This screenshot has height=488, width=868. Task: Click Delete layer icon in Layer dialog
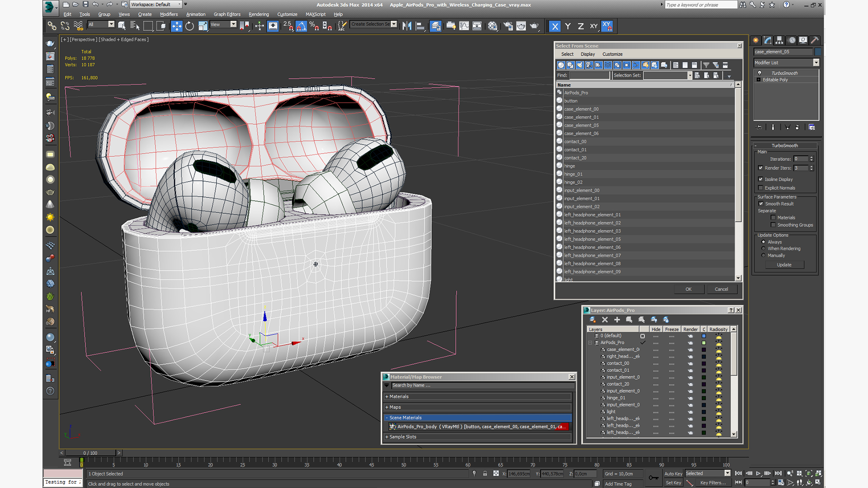click(x=605, y=319)
